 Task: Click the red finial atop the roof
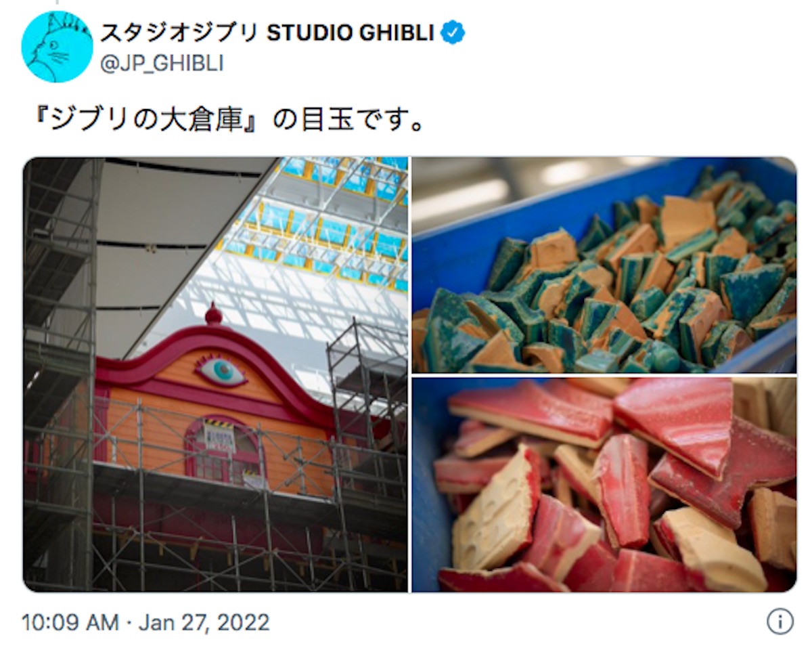213,315
